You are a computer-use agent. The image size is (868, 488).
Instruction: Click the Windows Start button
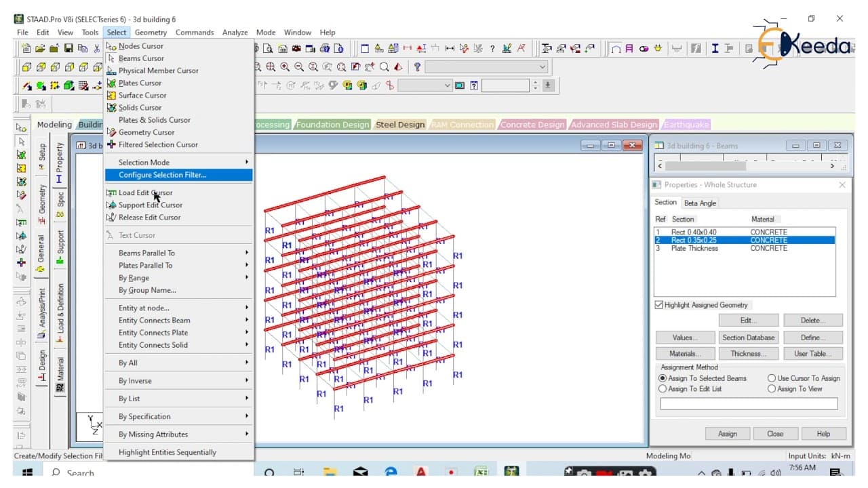pyautogui.click(x=28, y=472)
